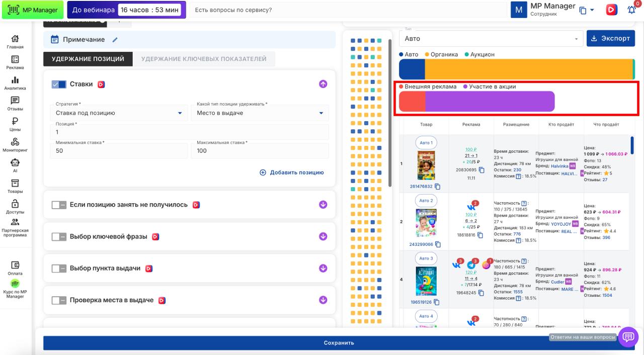Click Добавить позицию link

291,172
